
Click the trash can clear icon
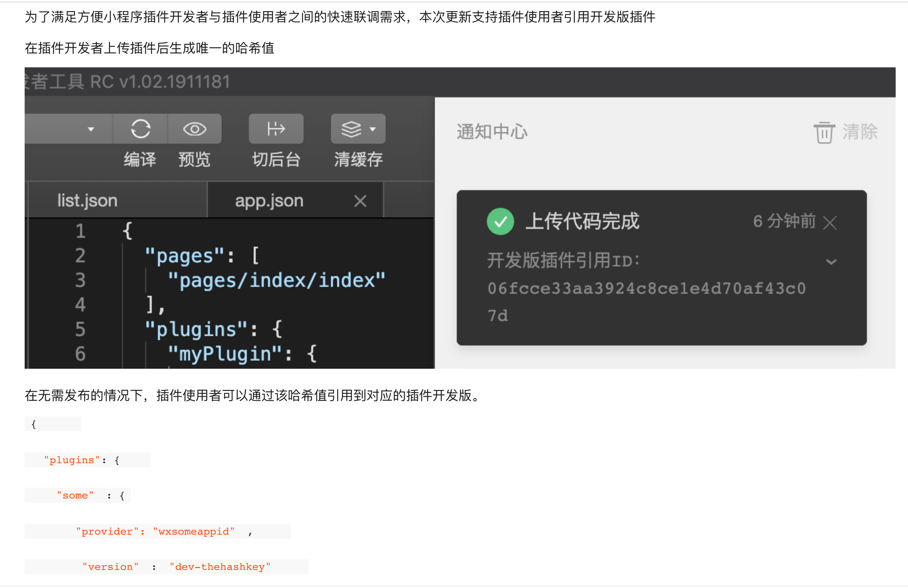pos(824,132)
